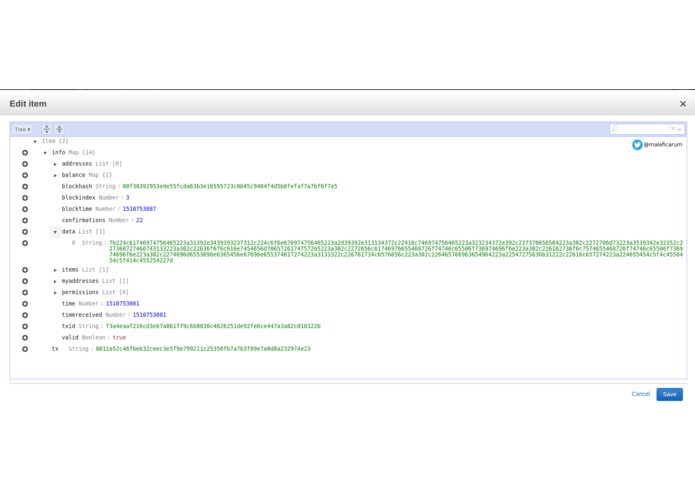Viewport: 695px width, 494px height.
Task: Click the valid value true
Action: [x=119, y=337]
